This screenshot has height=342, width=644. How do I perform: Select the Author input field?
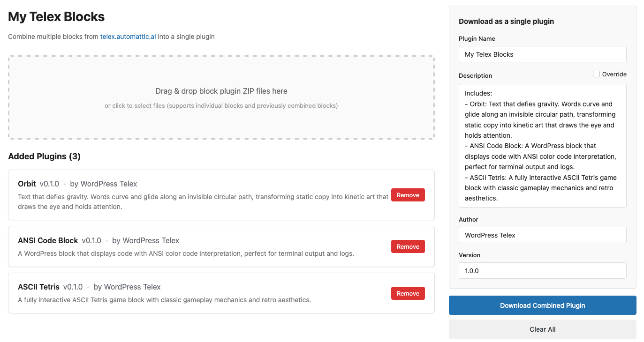click(542, 235)
